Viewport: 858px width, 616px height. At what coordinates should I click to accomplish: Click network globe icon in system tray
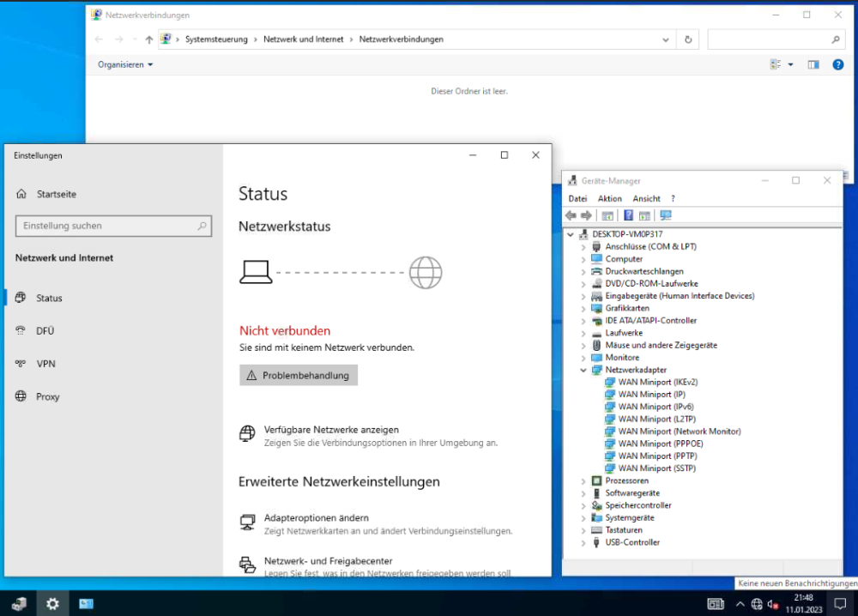click(757, 604)
